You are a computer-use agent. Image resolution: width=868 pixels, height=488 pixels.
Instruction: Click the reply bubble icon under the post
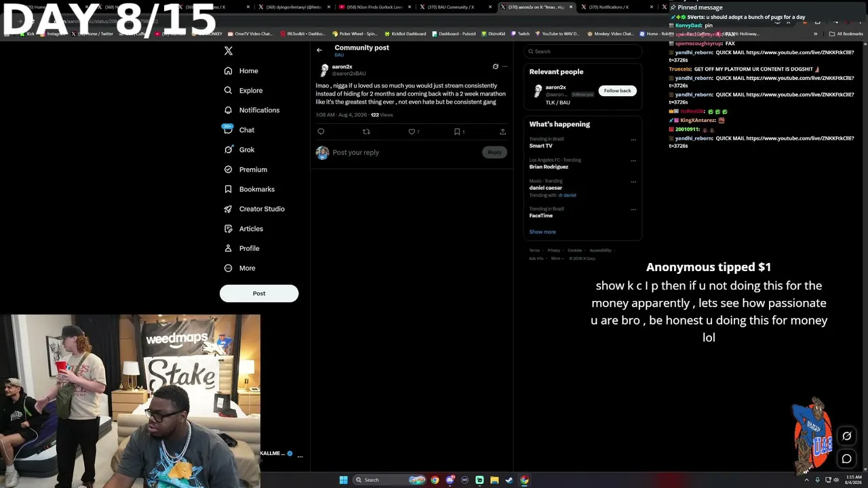point(321,131)
